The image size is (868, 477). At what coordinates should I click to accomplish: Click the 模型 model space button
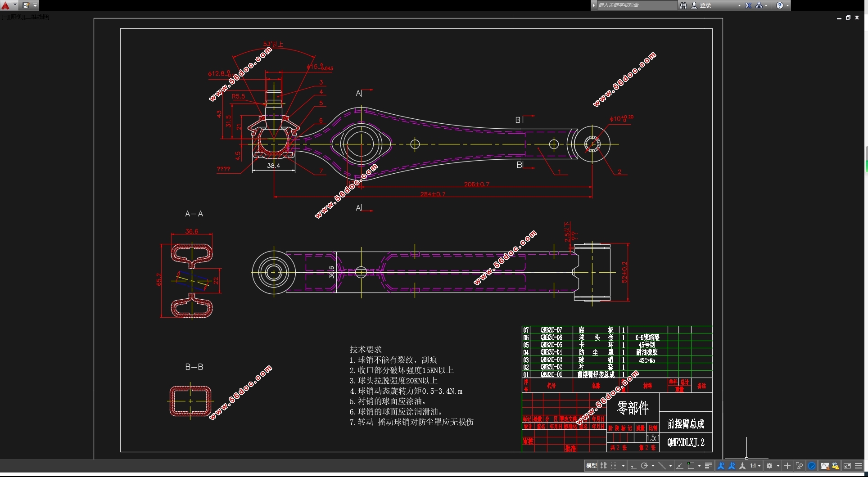coord(591,466)
